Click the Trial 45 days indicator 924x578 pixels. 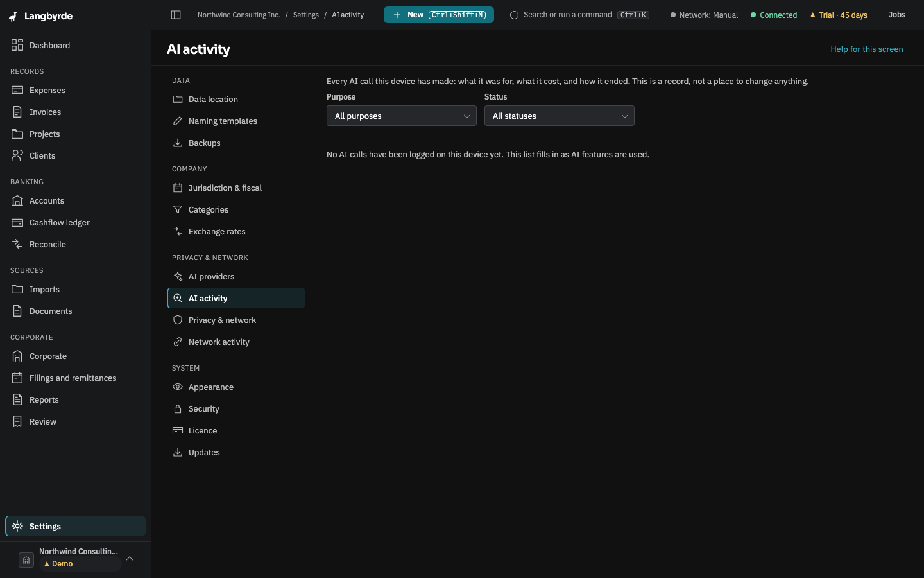coord(839,15)
